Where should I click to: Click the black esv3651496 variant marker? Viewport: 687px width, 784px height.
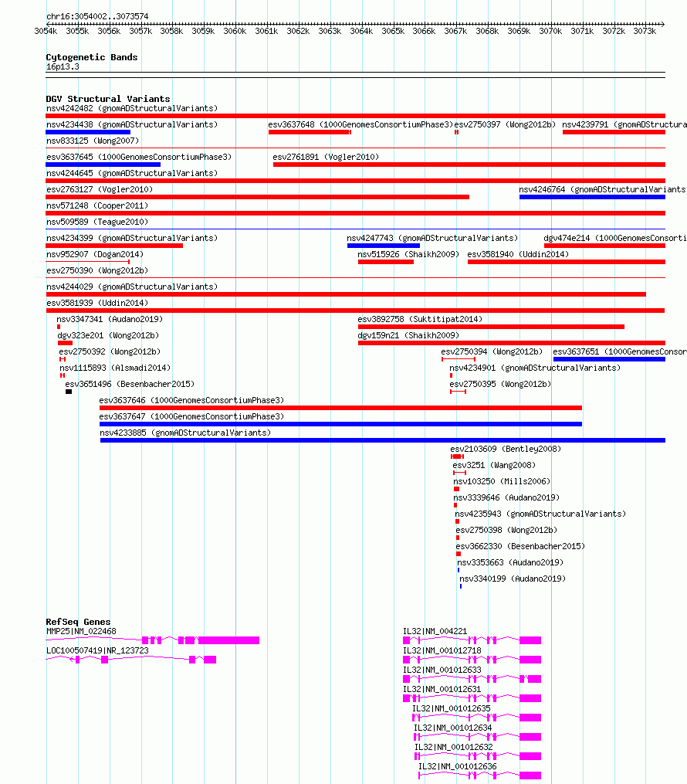click(x=69, y=392)
